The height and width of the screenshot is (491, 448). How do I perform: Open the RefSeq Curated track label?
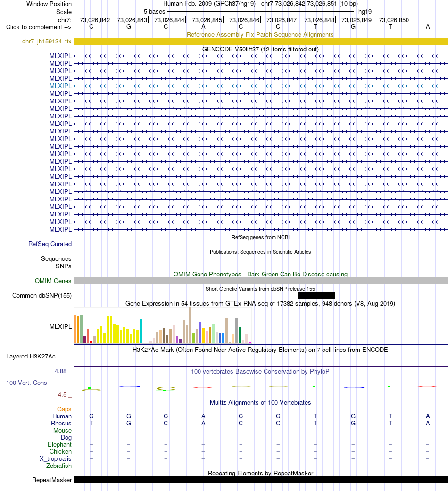tap(50, 244)
